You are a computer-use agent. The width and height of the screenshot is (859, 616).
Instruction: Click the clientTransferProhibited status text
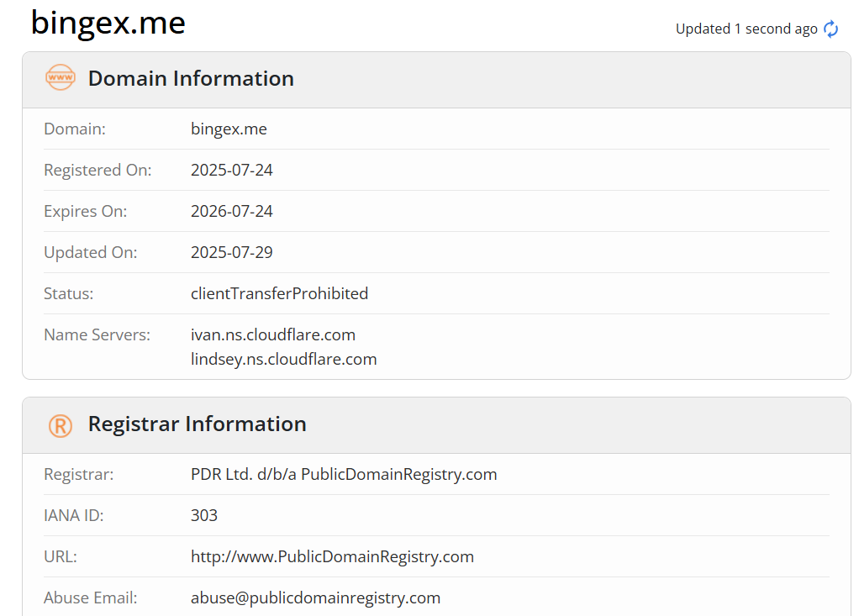click(279, 293)
